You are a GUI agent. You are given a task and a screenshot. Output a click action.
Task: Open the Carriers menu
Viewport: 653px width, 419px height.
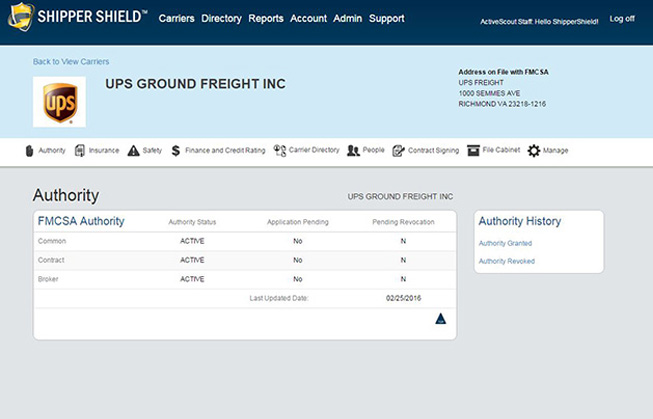[176, 18]
